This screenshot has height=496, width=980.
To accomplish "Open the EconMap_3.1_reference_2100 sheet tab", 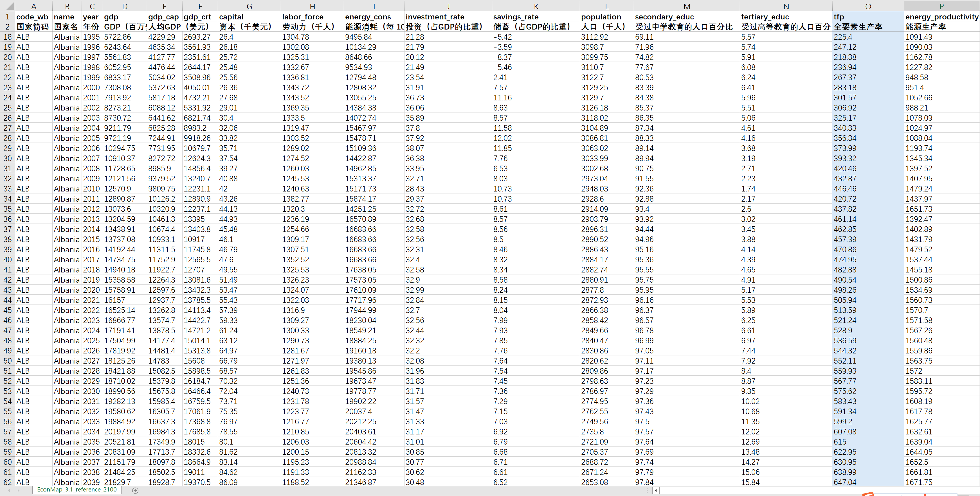I will click(77, 490).
